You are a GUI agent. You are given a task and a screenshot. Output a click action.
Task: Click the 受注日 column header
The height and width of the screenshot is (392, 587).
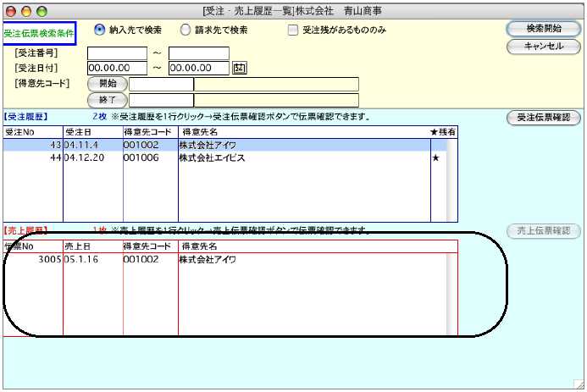tap(91, 132)
